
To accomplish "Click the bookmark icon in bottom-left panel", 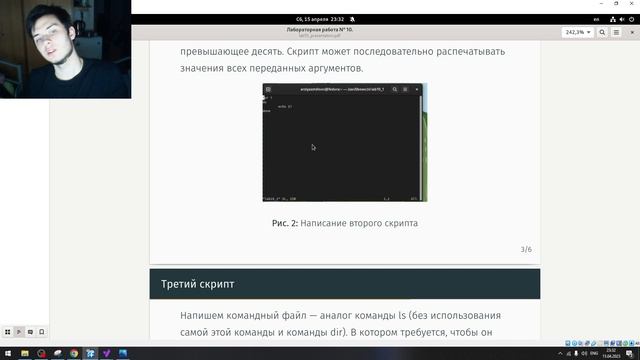I will tap(42, 332).
